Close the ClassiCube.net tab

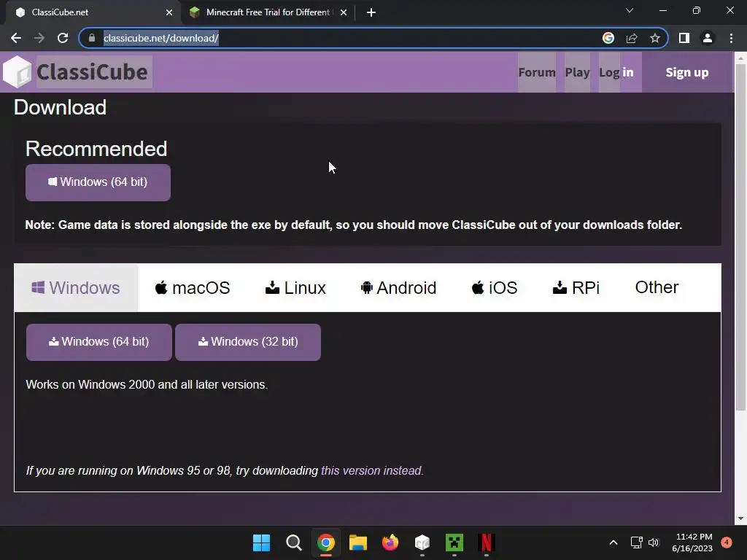coord(169,12)
